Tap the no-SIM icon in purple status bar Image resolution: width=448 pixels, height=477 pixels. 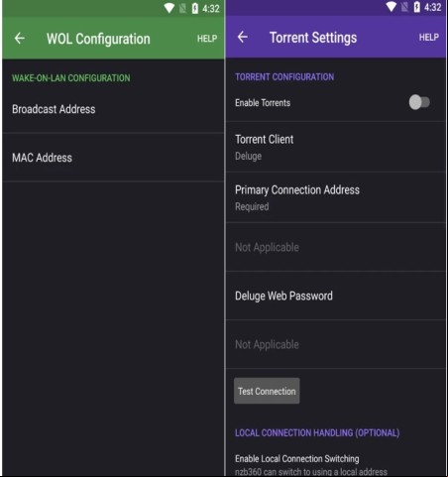click(x=404, y=7)
